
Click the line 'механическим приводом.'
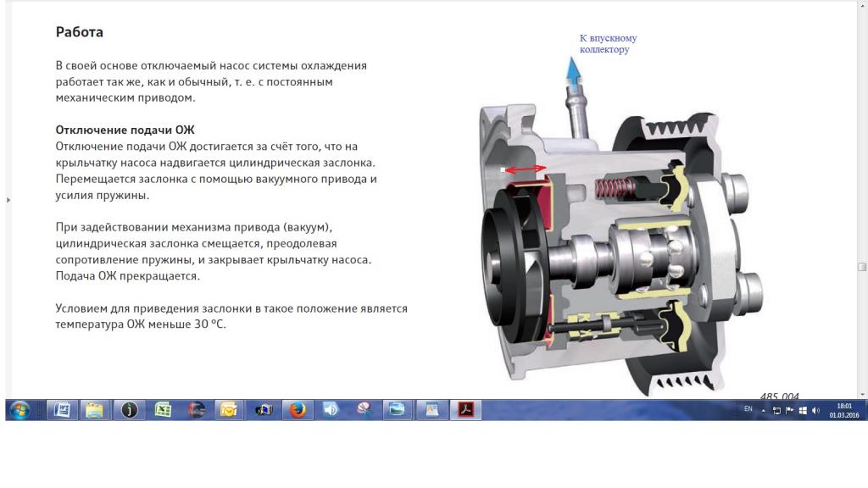point(125,97)
